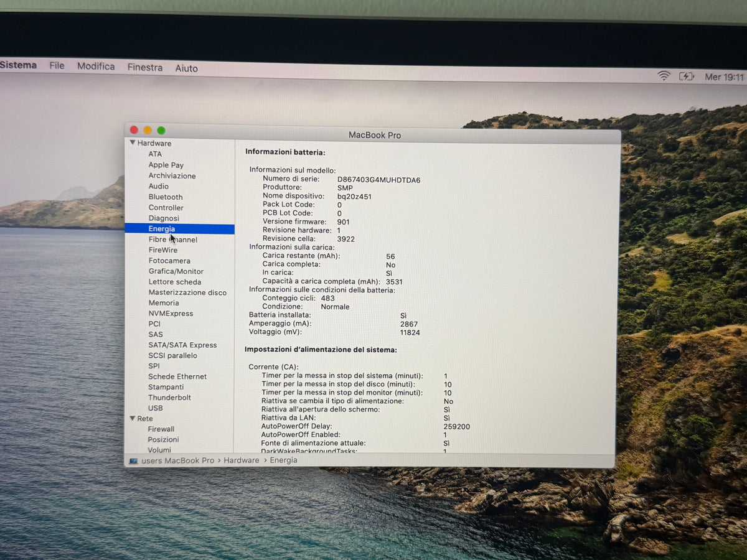Click full charge capacity value 3531

[394, 282]
